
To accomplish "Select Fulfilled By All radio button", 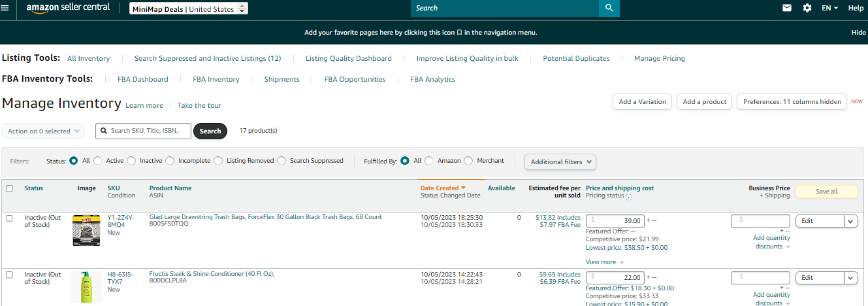I will [x=405, y=161].
